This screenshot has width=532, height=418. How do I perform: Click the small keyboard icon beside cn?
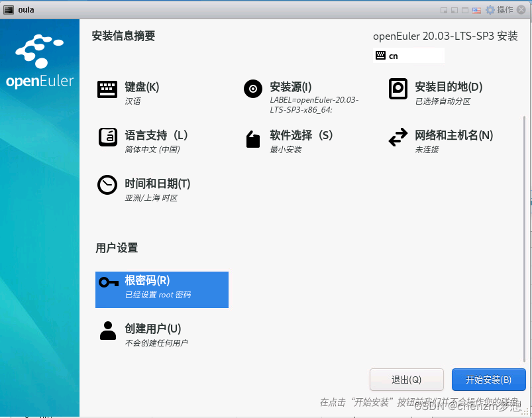pos(381,55)
